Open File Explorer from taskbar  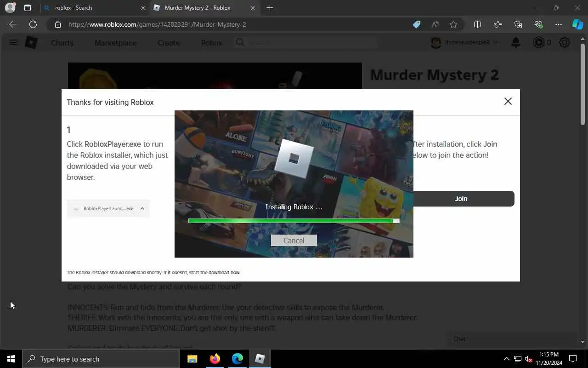tap(192, 359)
